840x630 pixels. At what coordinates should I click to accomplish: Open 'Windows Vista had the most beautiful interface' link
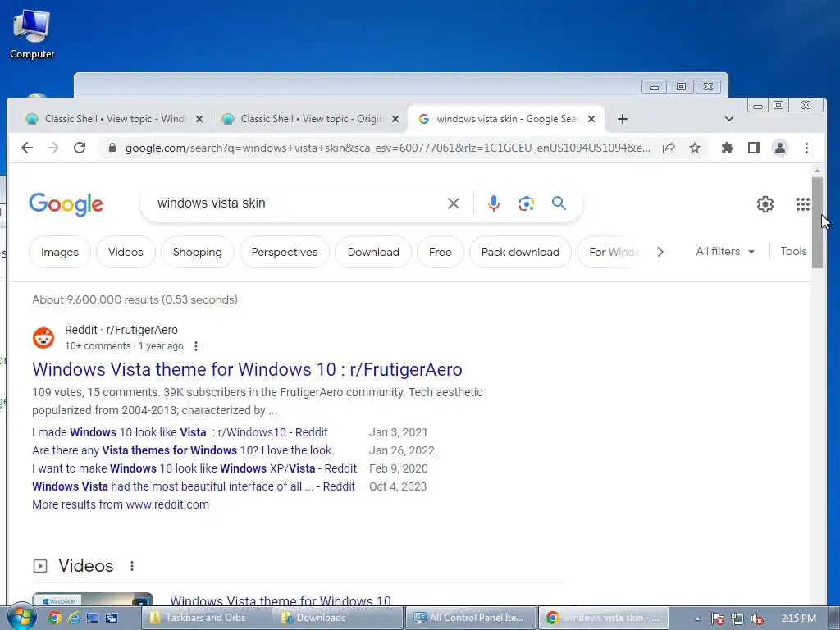(x=194, y=486)
